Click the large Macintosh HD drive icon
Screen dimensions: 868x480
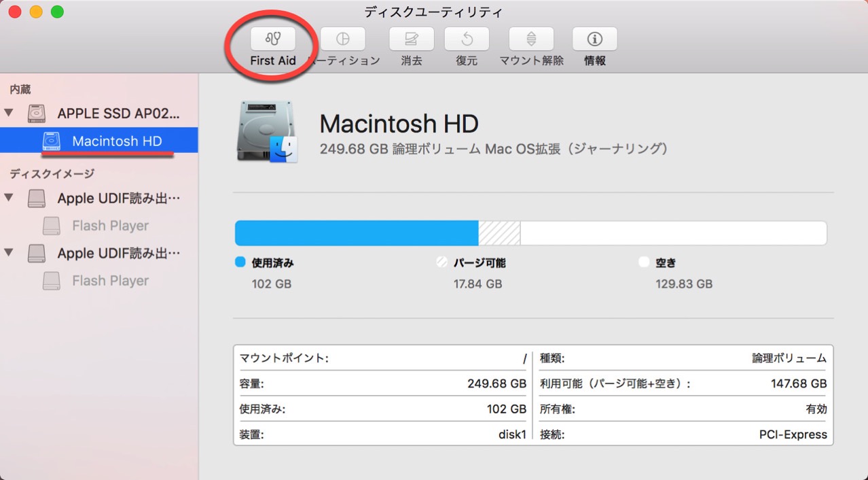tap(268, 132)
